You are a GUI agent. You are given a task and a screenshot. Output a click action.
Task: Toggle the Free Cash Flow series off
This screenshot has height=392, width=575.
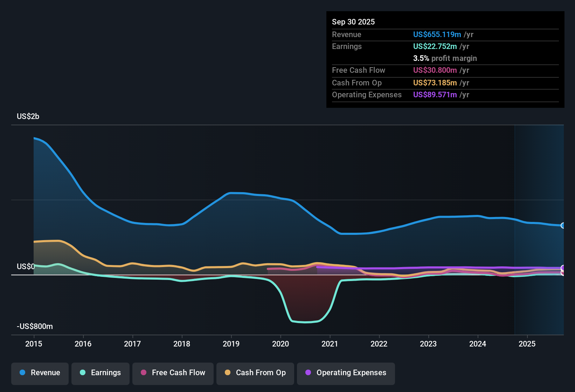point(173,373)
